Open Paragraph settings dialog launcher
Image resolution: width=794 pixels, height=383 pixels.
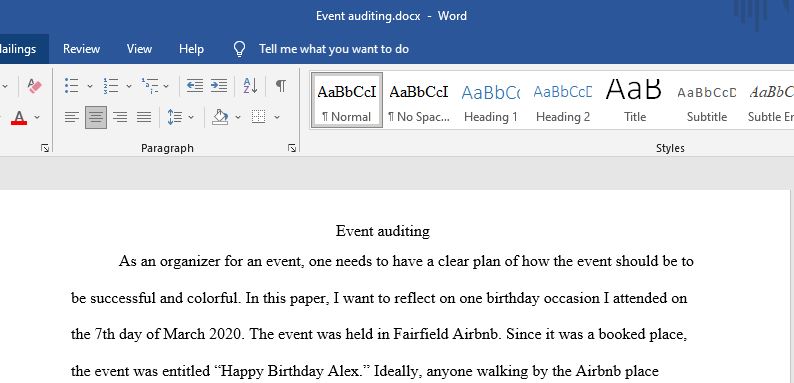(x=292, y=148)
